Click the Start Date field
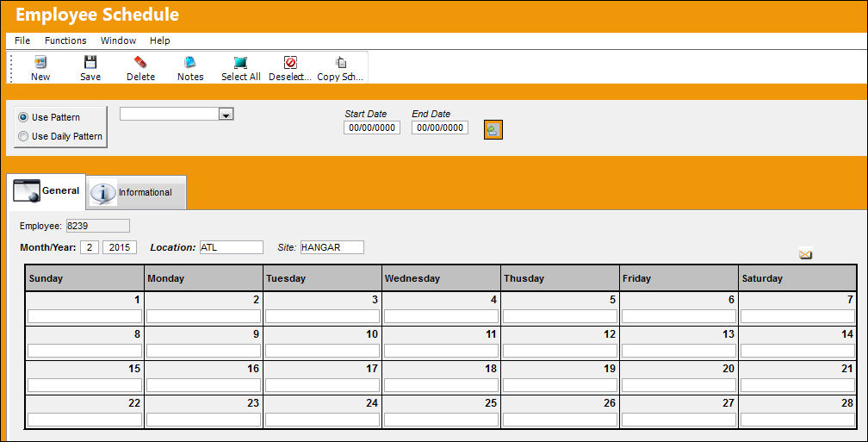This screenshot has height=442, width=868. point(372,128)
